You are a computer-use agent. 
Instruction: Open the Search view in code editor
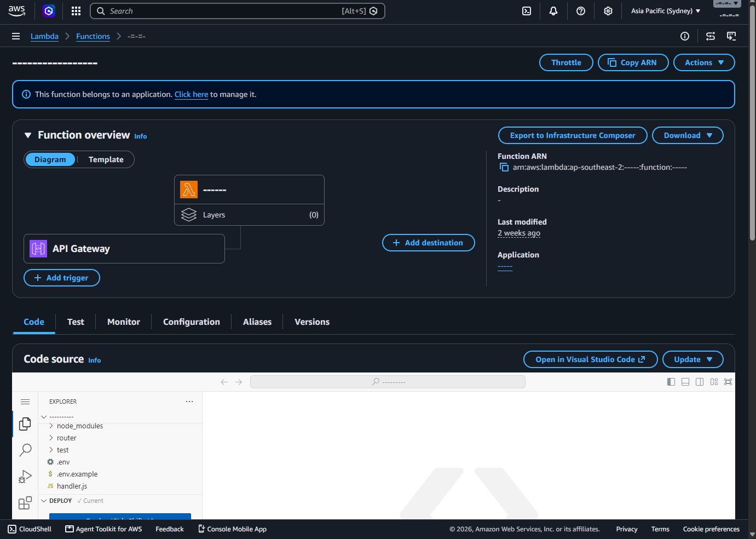(25, 450)
